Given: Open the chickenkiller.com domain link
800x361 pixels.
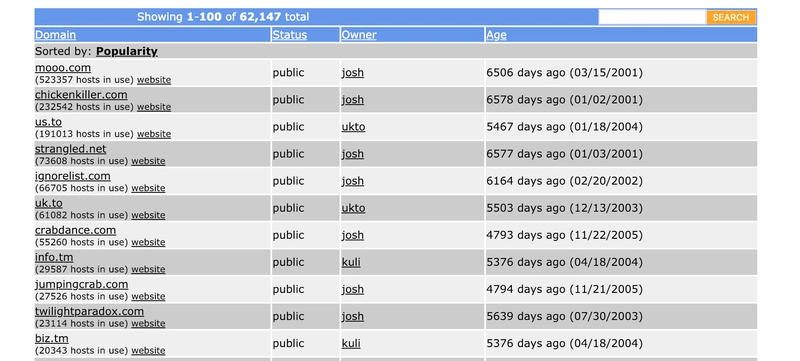Looking at the screenshot, I should click(81, 95).
